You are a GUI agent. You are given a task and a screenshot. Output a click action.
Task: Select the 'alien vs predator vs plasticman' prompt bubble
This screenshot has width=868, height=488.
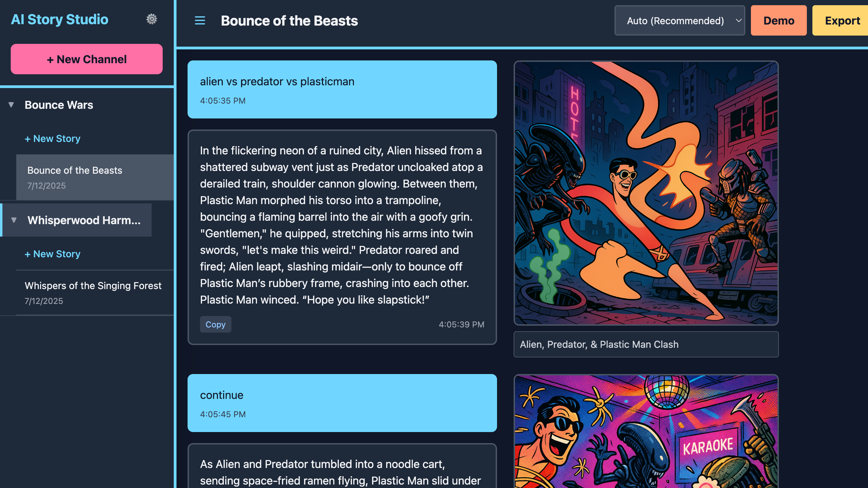342,89
